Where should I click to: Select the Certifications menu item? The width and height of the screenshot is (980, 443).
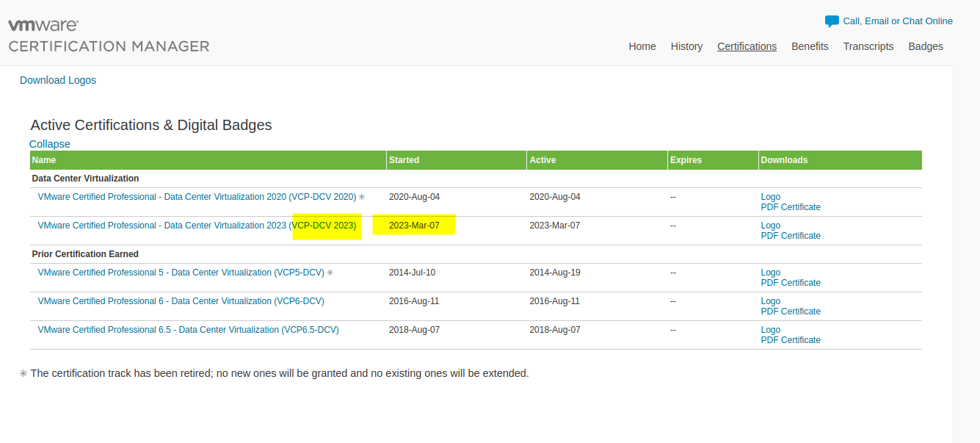[747, 46]
